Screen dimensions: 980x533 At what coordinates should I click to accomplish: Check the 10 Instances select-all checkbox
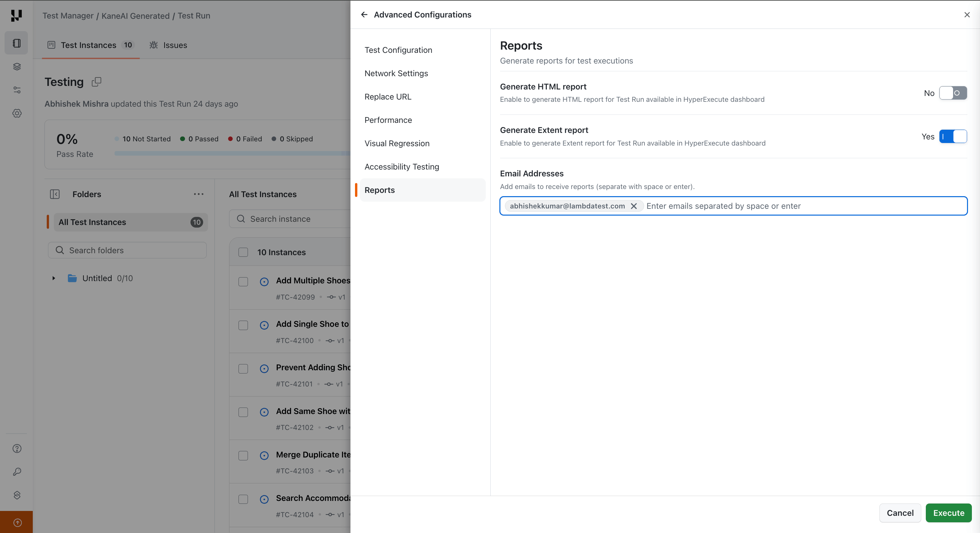[x=243, y=253]
